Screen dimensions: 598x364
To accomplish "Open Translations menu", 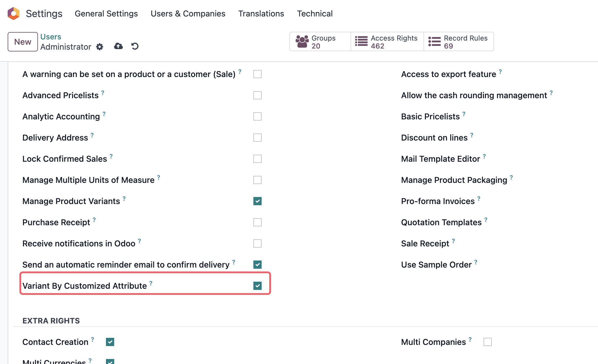I will 261,14.
